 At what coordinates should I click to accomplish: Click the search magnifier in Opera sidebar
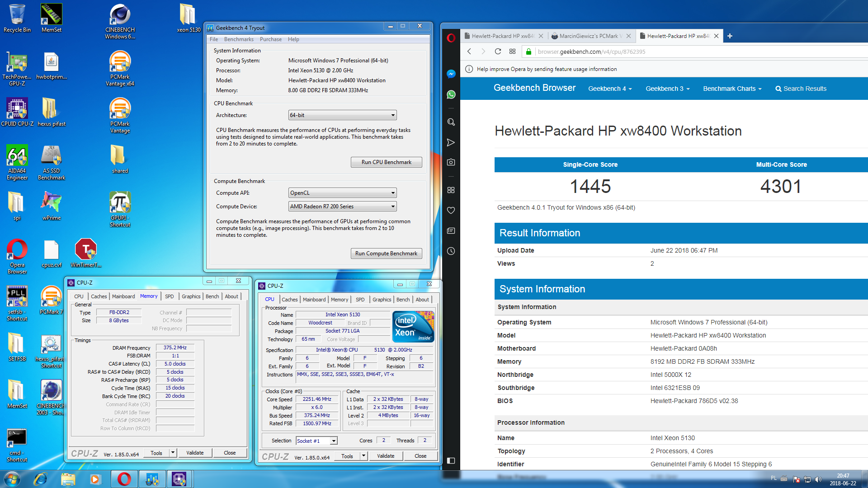point(451,122)
